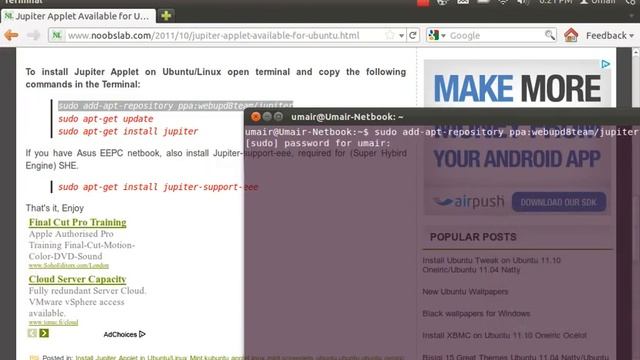Open the Cloud Server Capacity ad link
This screenshot has height=360, width=640.
point(78,279)
